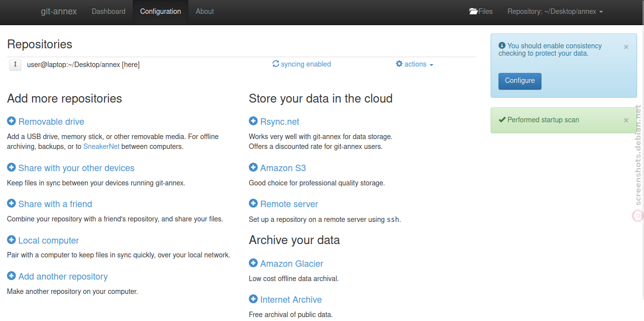Click the Add more repositories heading
The width and height of the screenshot is (644, 321).
(65, 99)
